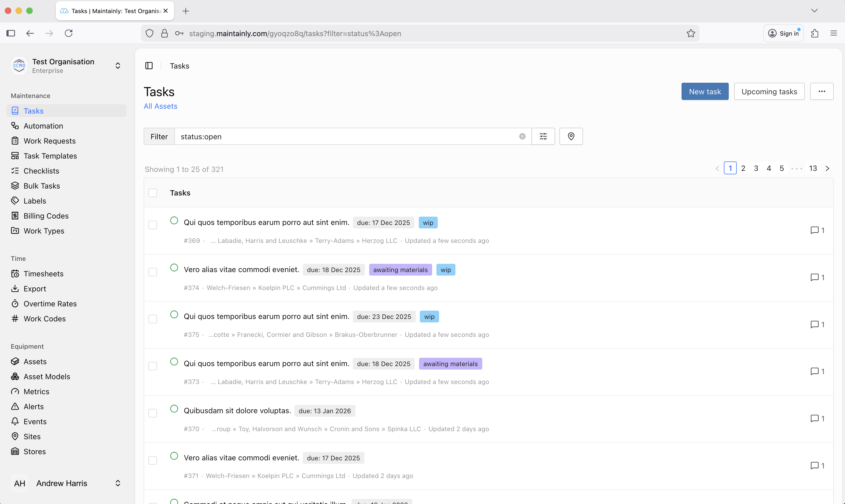Open Work Requests in the sidebar
845x504 pixels.
49,141
